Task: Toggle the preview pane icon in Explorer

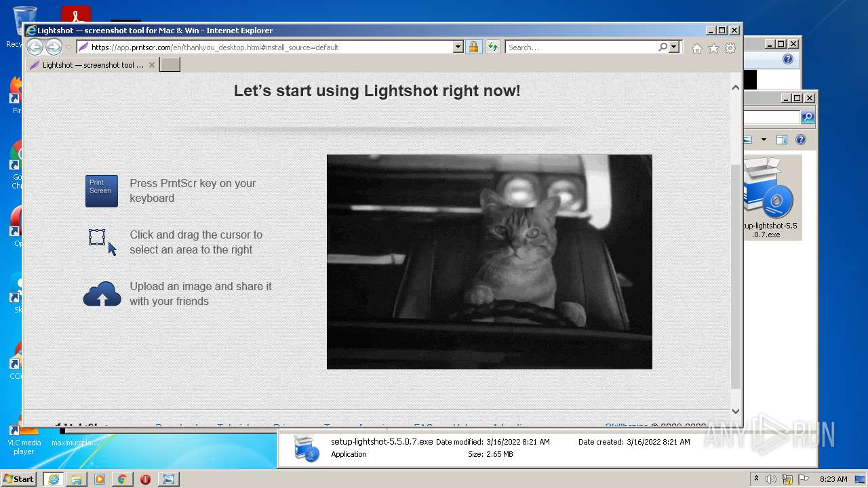Action: tap(782, 140)
